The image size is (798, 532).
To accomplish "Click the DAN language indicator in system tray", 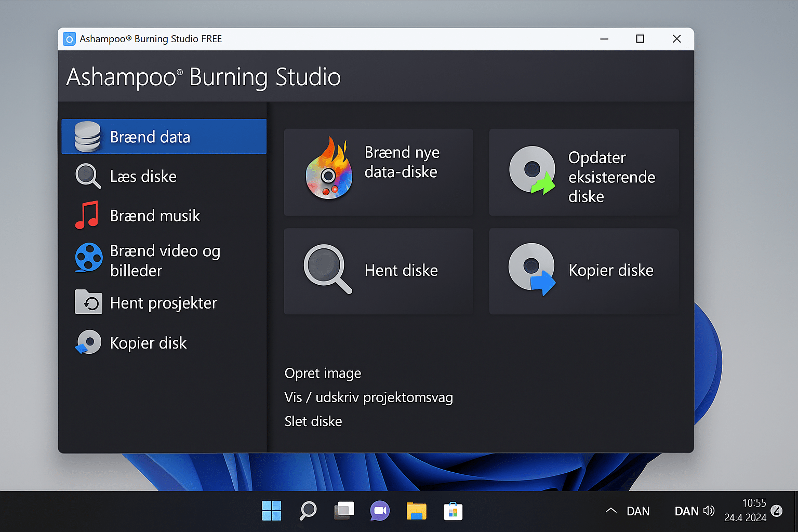I will [638, 511].
